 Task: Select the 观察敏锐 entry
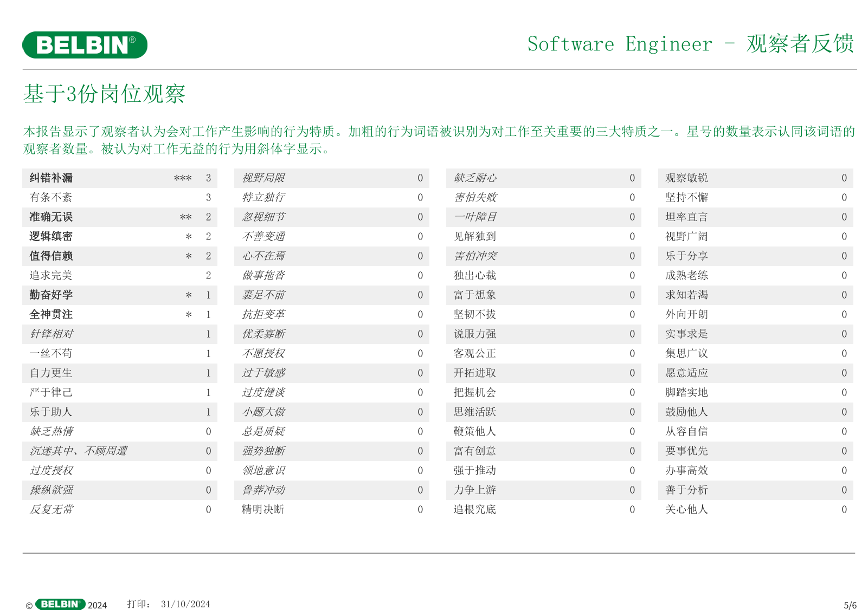[x=686, y=178]
